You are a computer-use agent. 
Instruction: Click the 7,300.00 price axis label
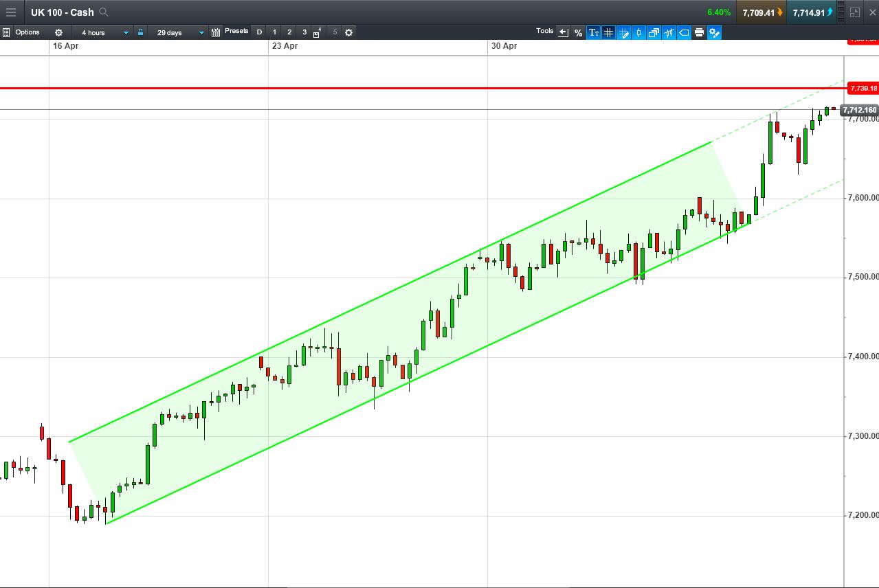pos(863,436)
